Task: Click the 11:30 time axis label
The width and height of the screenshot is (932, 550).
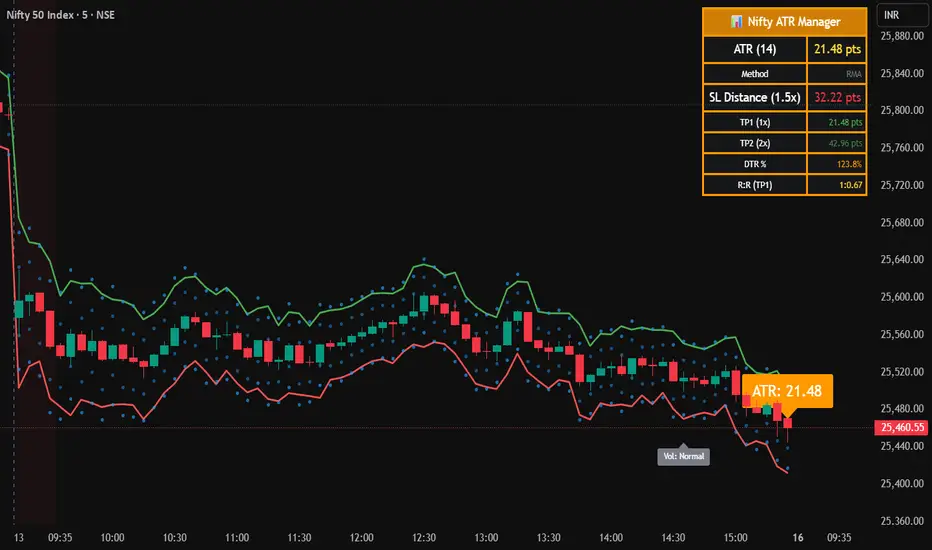Action: pyautogui.click(x=299, y=538)
